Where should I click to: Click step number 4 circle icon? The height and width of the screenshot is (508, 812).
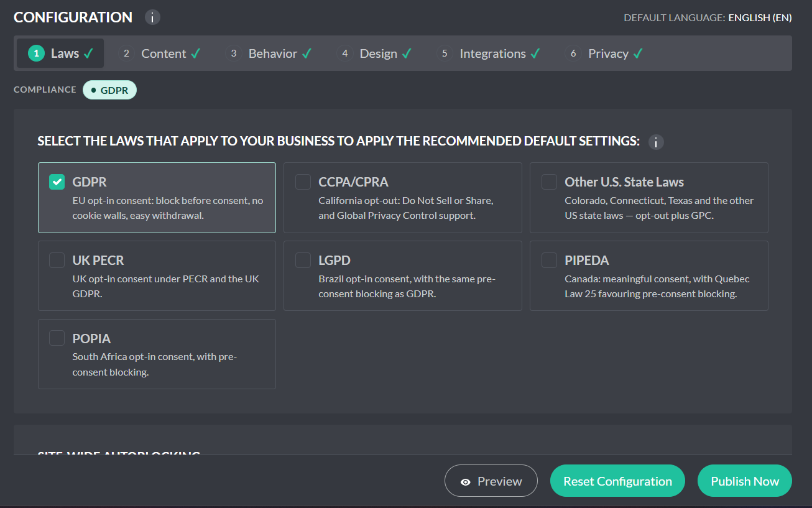[x=345, y=53]
